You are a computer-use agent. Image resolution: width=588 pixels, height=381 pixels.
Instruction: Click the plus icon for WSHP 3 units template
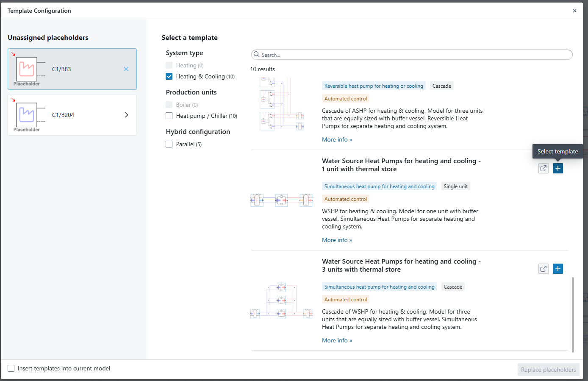pos(558,269)
